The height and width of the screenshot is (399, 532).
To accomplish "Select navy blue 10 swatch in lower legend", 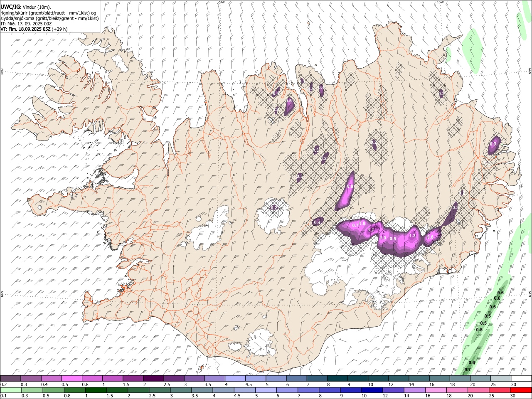I will point(372,390).
